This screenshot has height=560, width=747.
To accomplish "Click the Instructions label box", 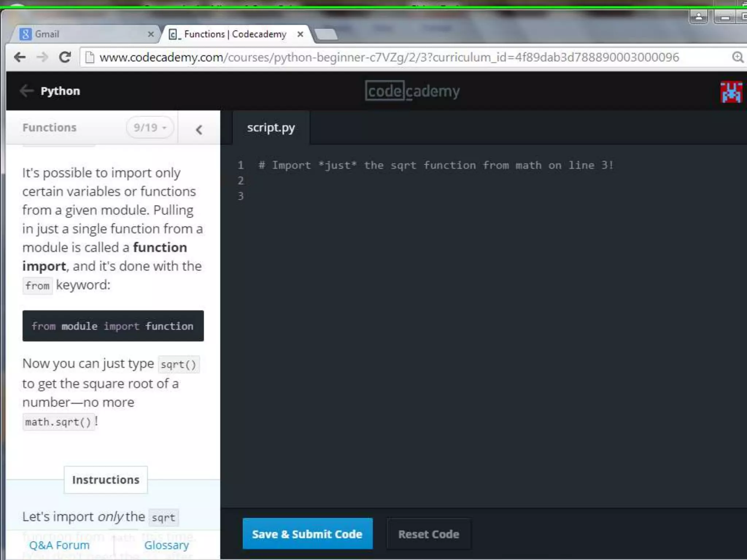I will [x=106, y=480].
